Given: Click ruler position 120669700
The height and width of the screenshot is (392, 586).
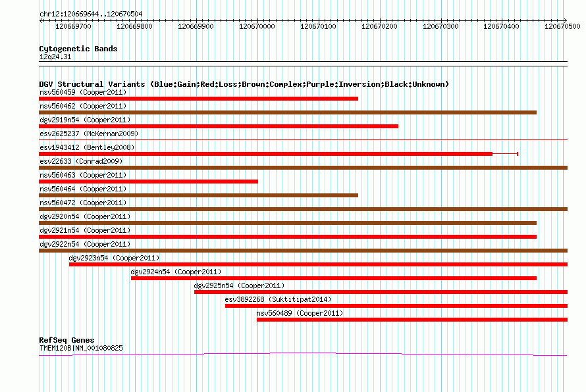Looking at the screenshot, I should tap(73, 26).
